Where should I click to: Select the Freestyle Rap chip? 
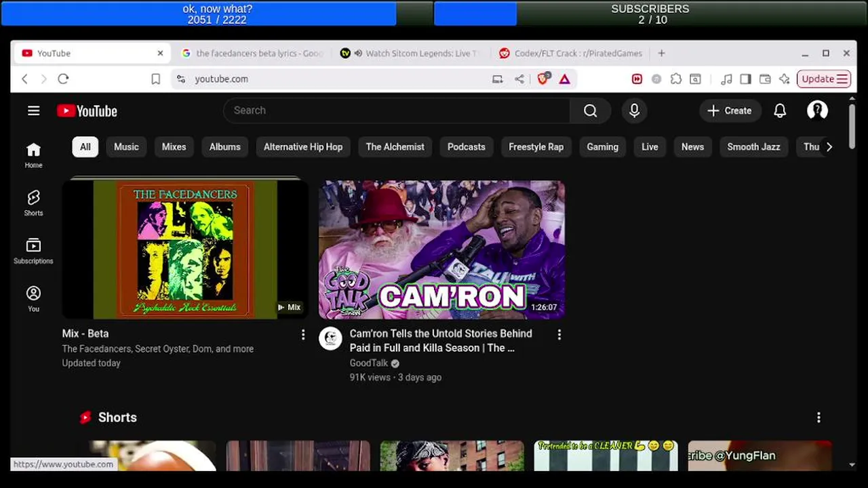click(536, 147)
